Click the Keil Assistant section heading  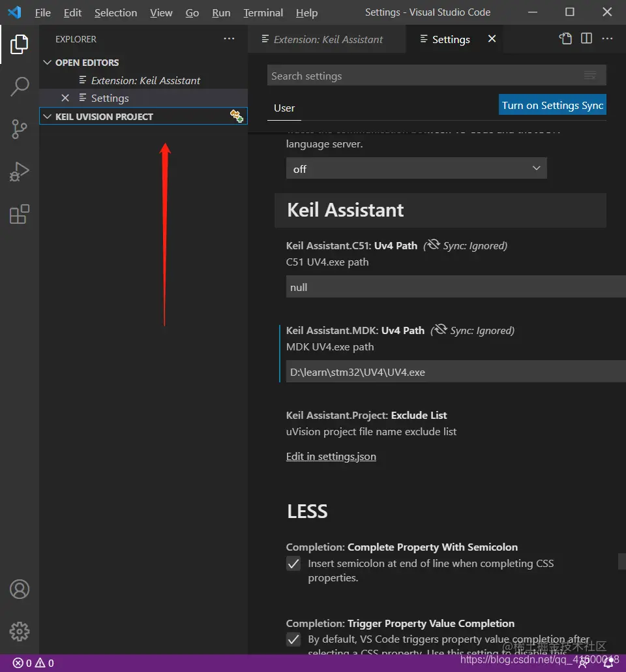click(346, 210)
